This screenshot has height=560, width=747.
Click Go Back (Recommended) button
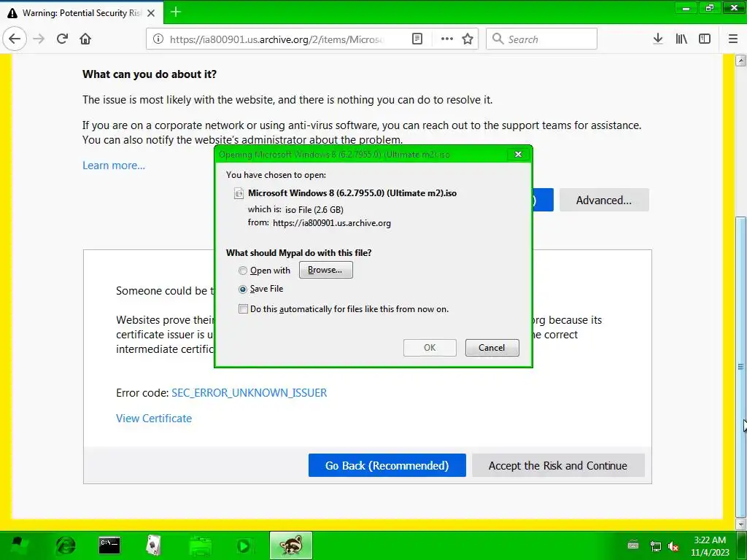387,465
